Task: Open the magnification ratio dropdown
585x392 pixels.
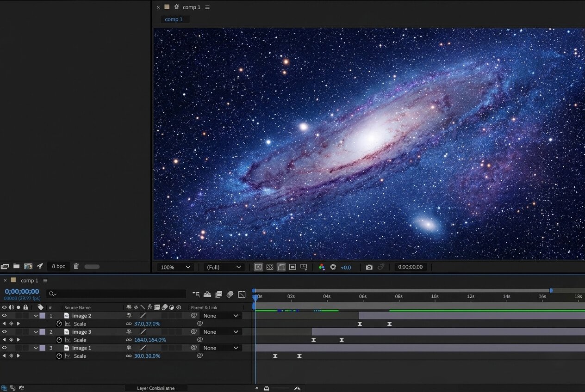Action: click(176, 267)
